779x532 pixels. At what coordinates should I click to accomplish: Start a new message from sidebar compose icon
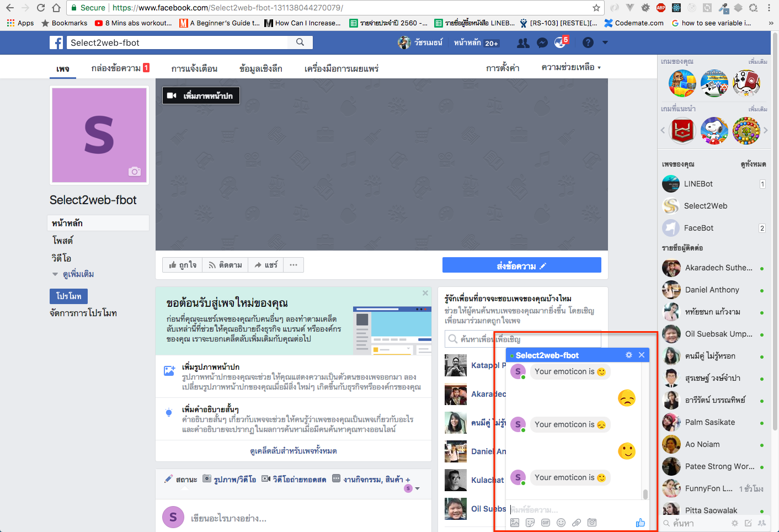748,523
